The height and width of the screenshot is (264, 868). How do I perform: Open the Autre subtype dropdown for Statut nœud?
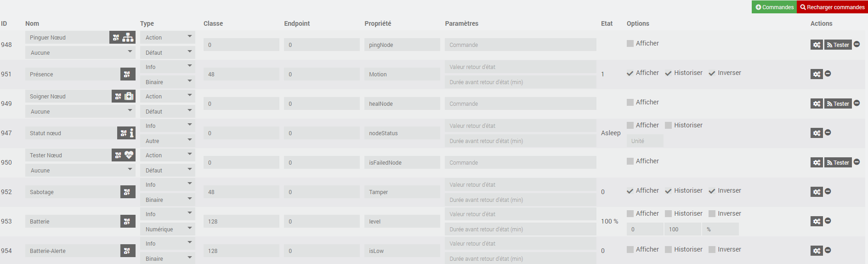pos(168,141)
